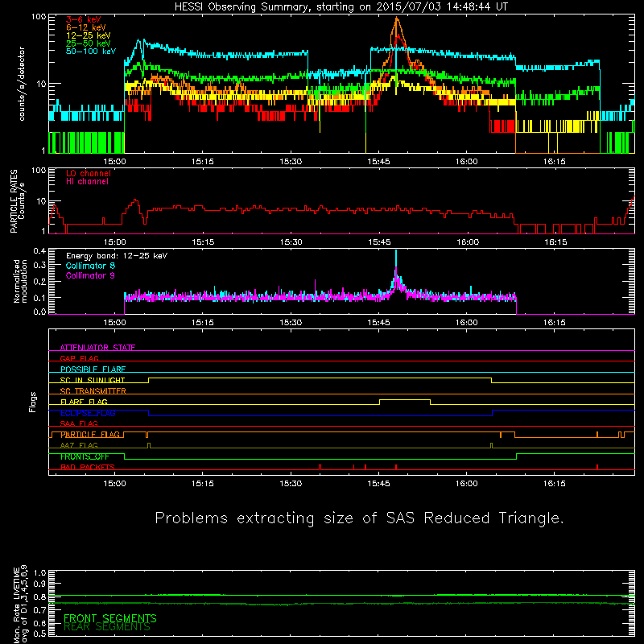Click the POSSIBLE_FLARE flag label
Viewport: 644px width, 644px height.
(x=93, y=369)
